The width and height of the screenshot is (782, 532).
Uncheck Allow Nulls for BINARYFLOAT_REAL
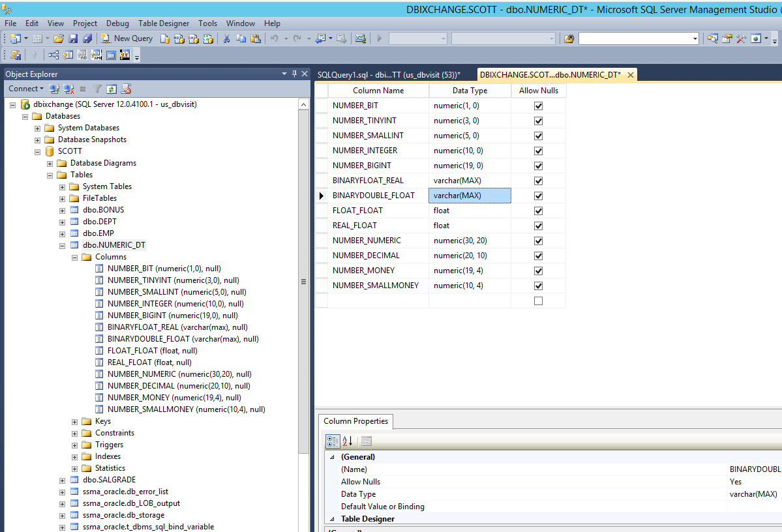538,181
